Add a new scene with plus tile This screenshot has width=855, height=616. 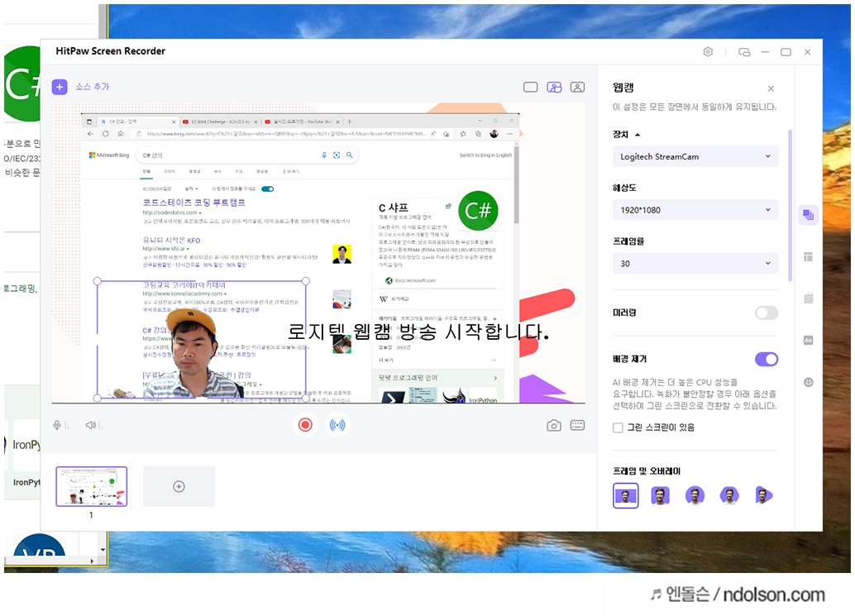click(x=179, y=486)
